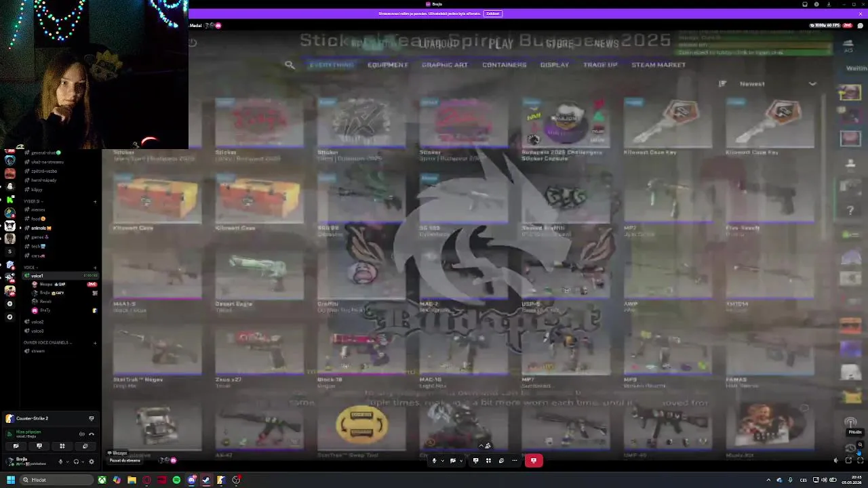Open Spotify from the taskbar
Image resolution: width=868 pixels, height=488 pixels.
[x=176, y=480]
